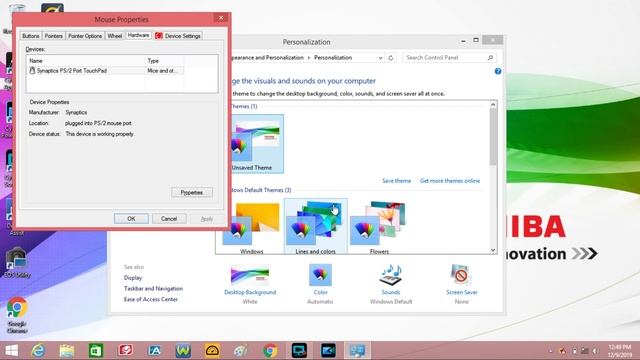
Task: Click the Properties button in Mouse Properties
Action: coord(192,193)
